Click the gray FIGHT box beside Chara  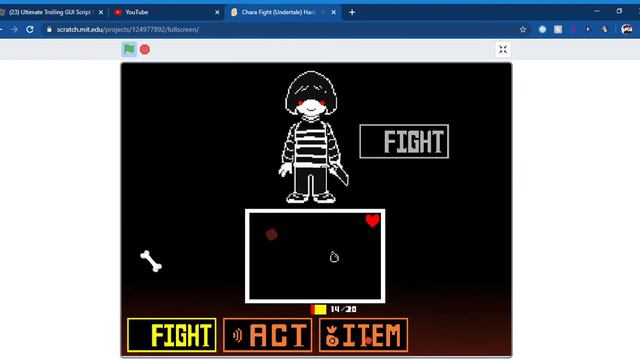pyautogui.click(x=404, y=141)
